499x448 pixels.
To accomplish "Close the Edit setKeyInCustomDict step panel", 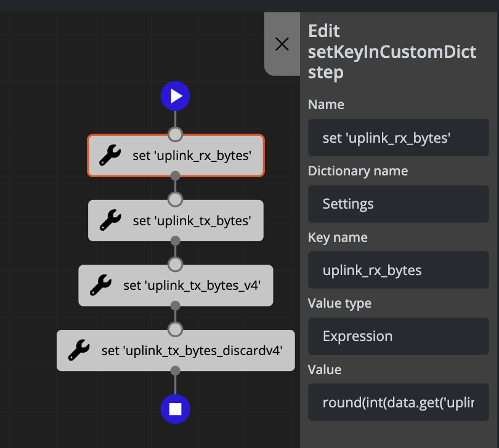I will coord(282,44).
